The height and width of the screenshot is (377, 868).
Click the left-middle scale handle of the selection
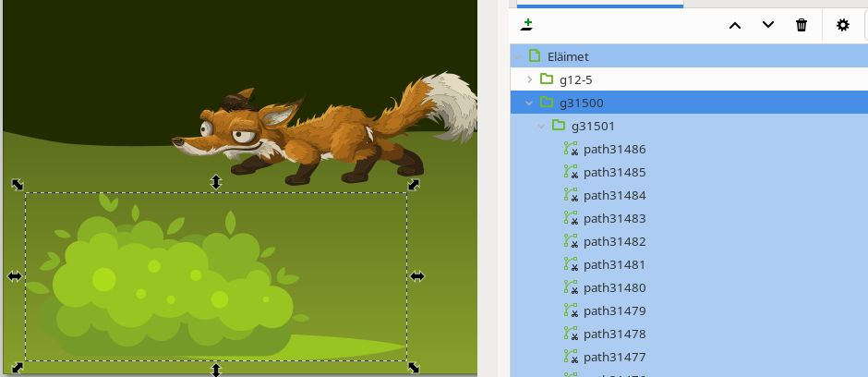click(15, 276)
